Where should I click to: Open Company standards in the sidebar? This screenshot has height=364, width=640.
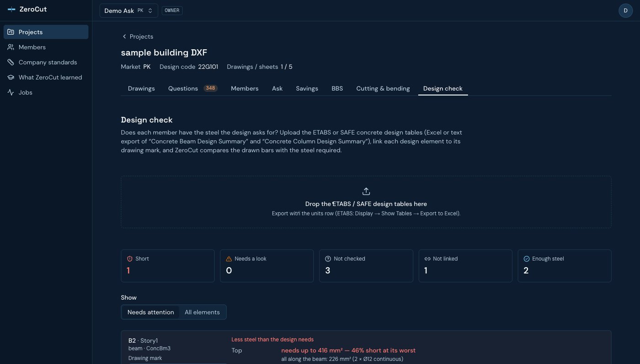tap(46, 62)
